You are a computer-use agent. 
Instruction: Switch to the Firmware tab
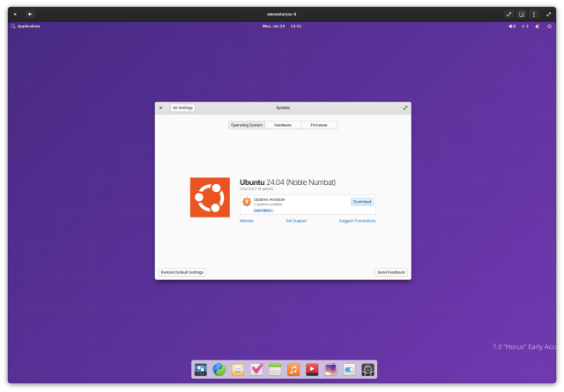[319, 125]
